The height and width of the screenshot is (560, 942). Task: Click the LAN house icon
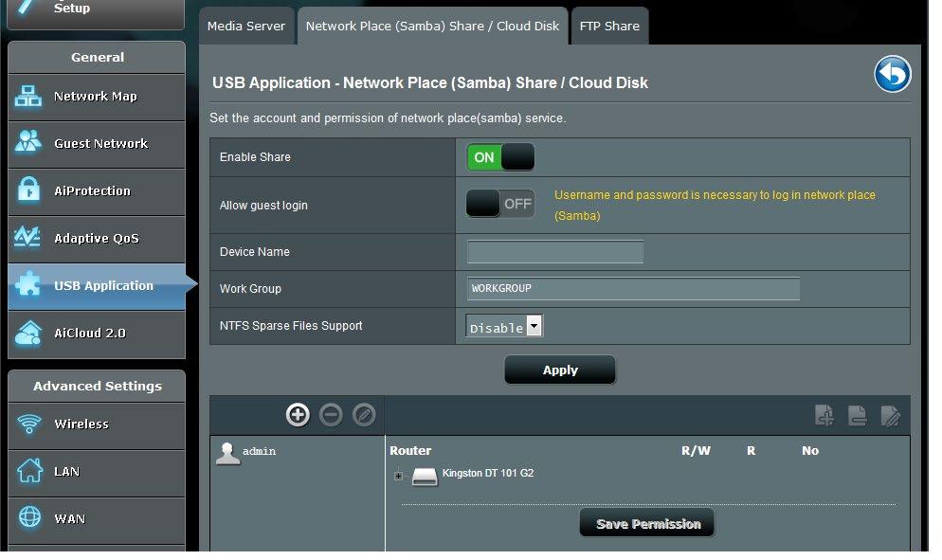coord(29,471)
